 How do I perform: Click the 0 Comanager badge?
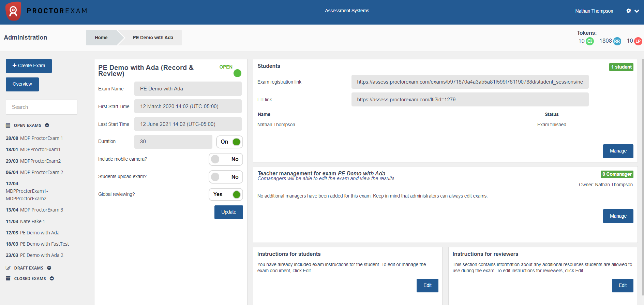[617, 174]
